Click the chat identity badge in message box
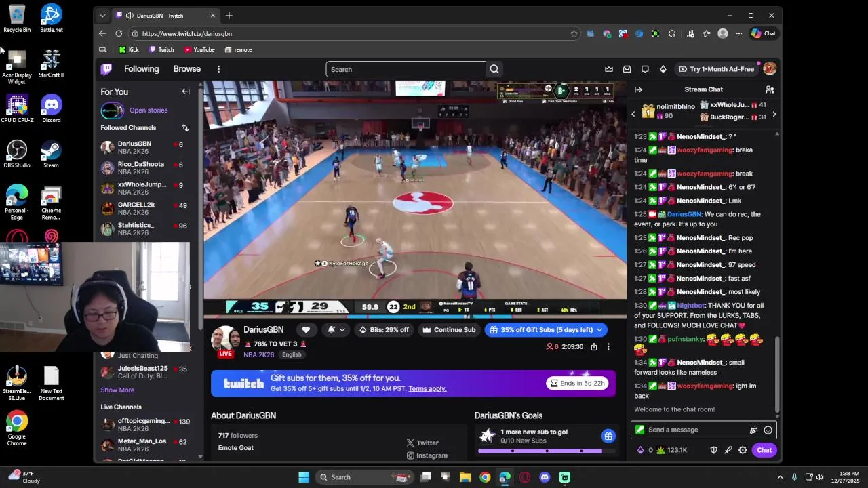Image resolution: width=868 pixels, height=488 pixels. (x=639, y=430)
